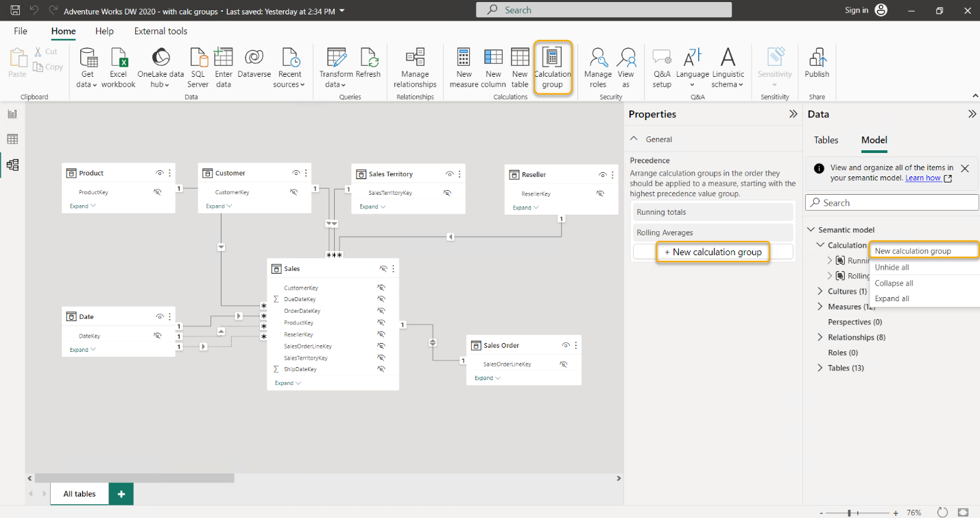Screen dimensions: 980x518
Task: Save the file with disk icon
Action: coord(15,10)
